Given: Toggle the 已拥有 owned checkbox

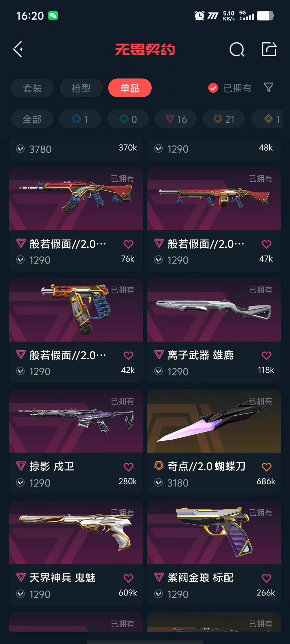Looking at the screenshot, I should [x=213, y=88].
